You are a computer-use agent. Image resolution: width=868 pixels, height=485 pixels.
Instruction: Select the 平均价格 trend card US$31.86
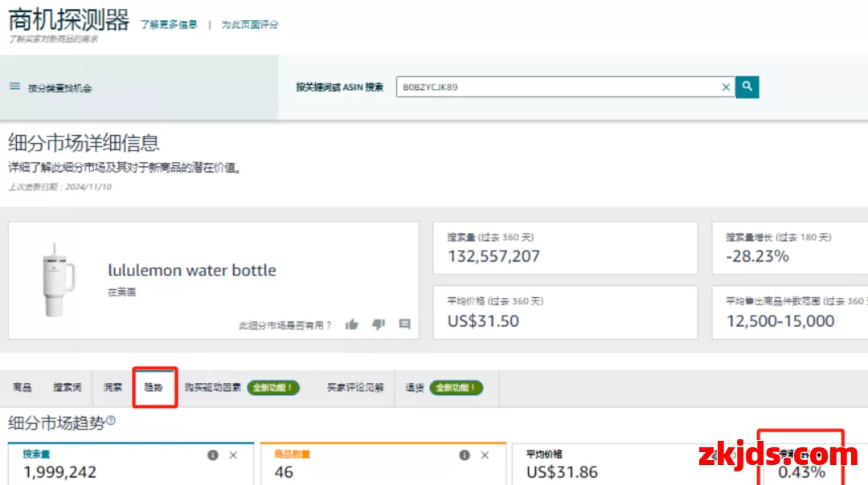click(x=634, y=464)
